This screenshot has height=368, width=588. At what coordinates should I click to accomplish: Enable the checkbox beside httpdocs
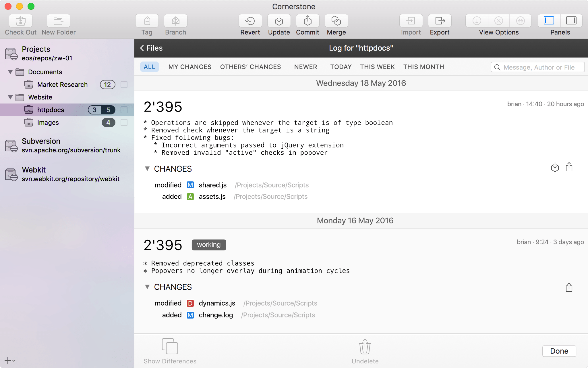tap(123, 110)
